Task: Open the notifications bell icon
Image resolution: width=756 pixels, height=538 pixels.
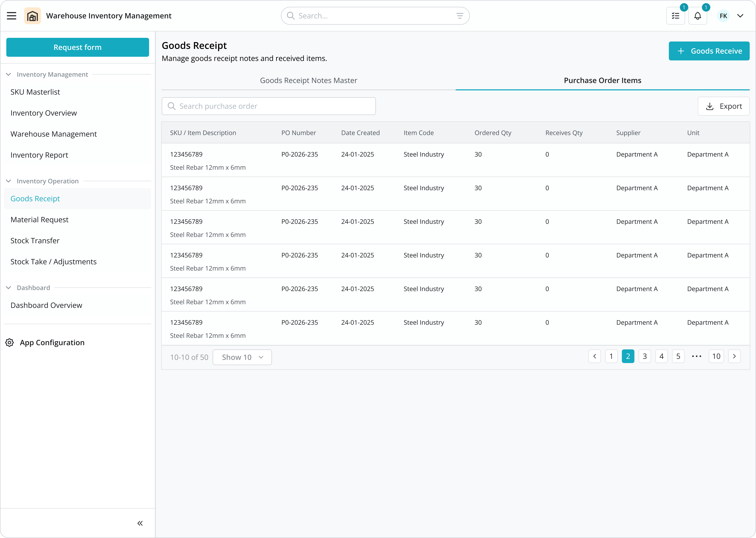Action: (x=698, y=16)
